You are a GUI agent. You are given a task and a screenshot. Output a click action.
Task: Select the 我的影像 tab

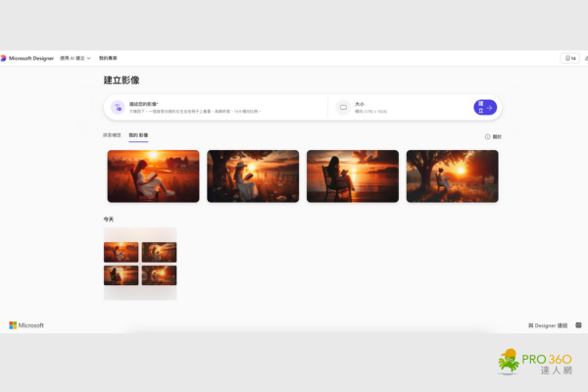[x=138, y=135]
